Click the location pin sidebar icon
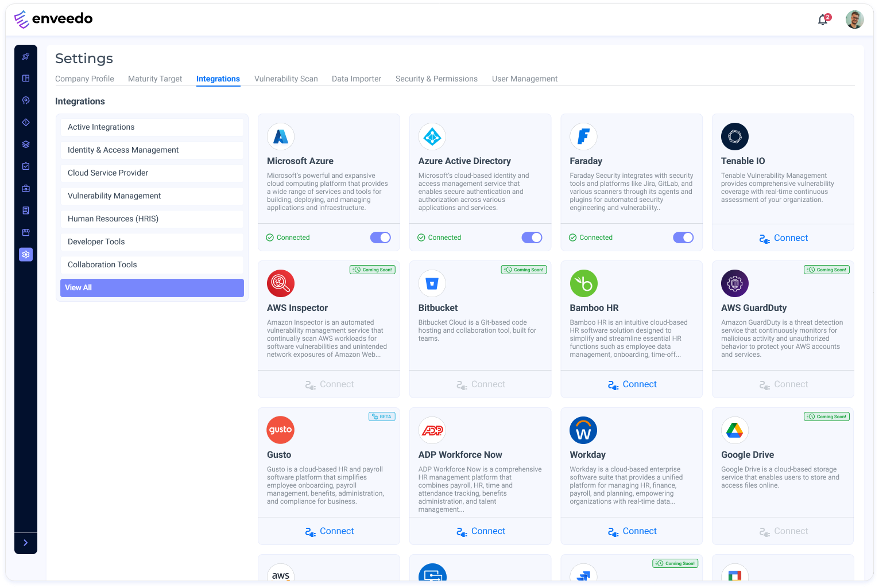The height and width of the screenshot is (588, 879). pos(26,100)
